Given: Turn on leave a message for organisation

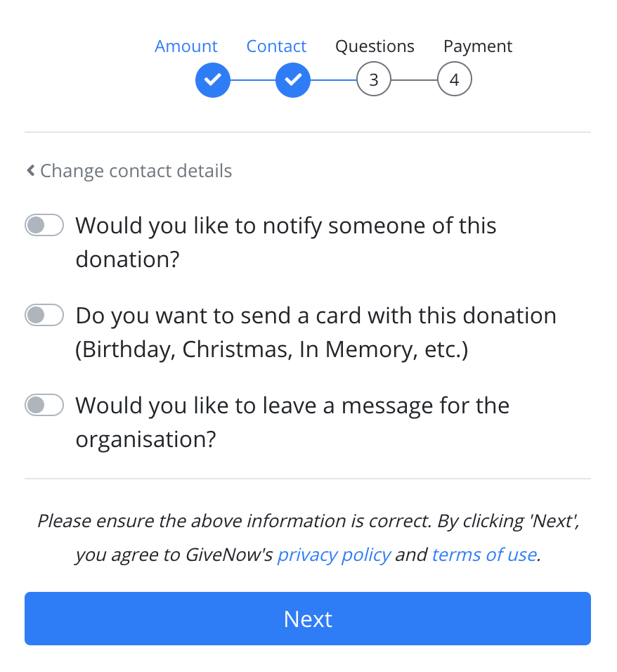Looking at the screenshot, I should (x=44, y=405).
